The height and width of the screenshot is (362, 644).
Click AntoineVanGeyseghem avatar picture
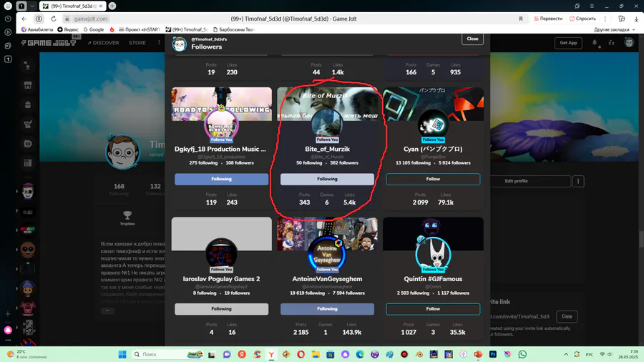tap(327, 255)
